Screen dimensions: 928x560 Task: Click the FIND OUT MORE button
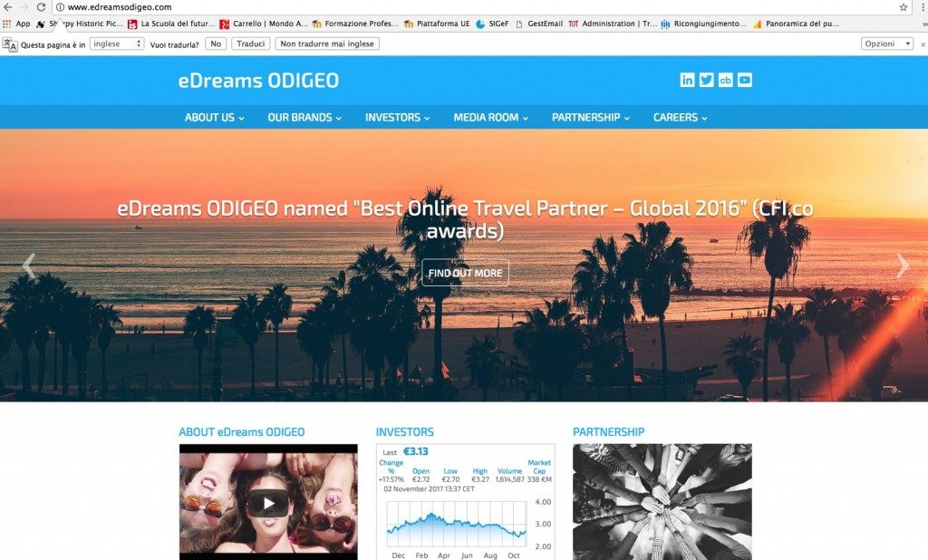tap(465, 272)
